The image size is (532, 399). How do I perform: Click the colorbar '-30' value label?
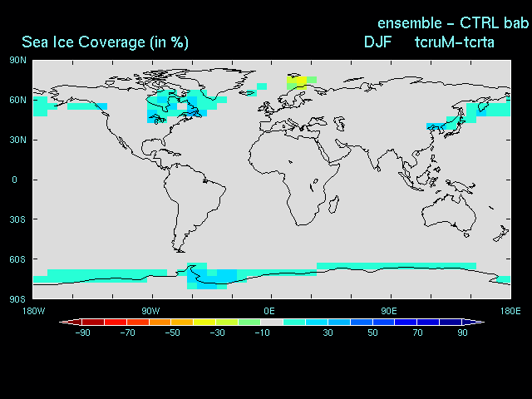point(217,332)
